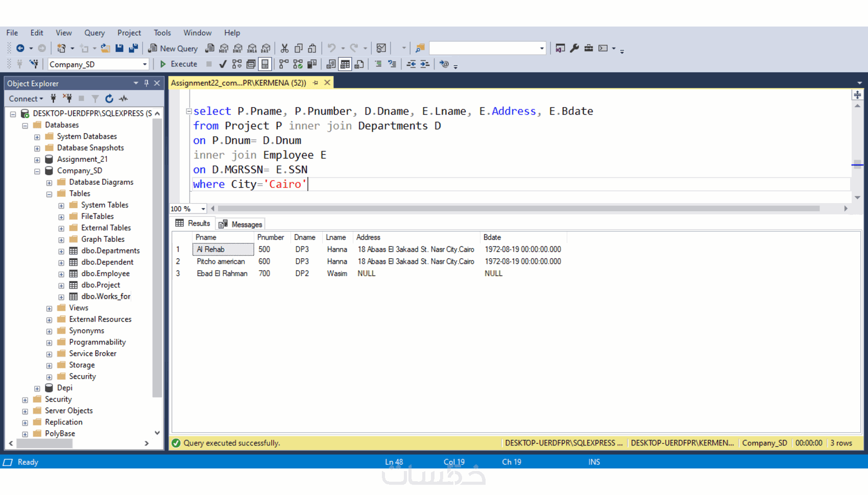Image resolution: width=868 pixels, height=495 pixels.
Task: Collapse the select statement outline in editor
Action: (x=189, y=111)
